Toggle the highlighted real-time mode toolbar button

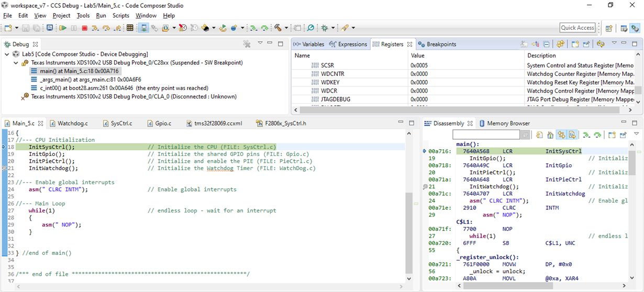click(143, 28)
